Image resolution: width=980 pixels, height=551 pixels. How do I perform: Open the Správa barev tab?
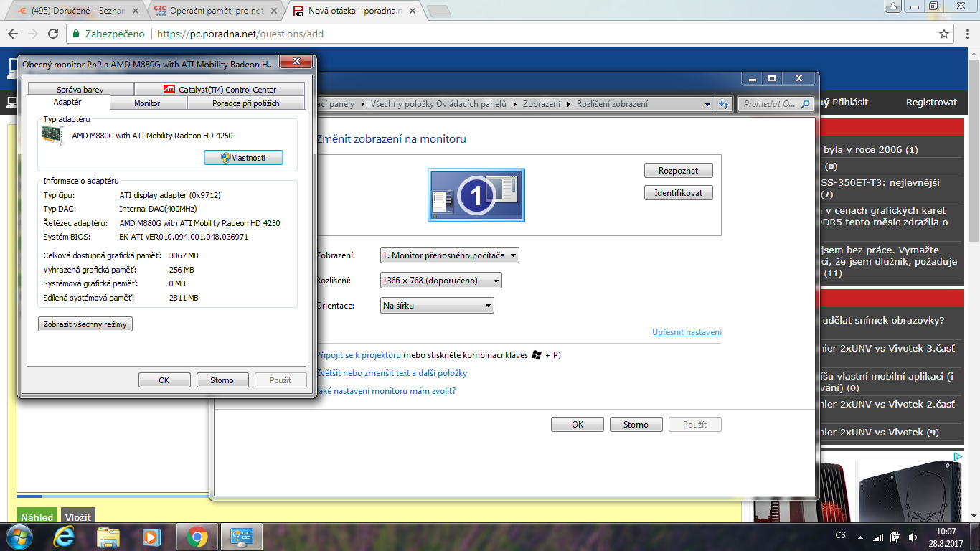[x=80, y=90]
